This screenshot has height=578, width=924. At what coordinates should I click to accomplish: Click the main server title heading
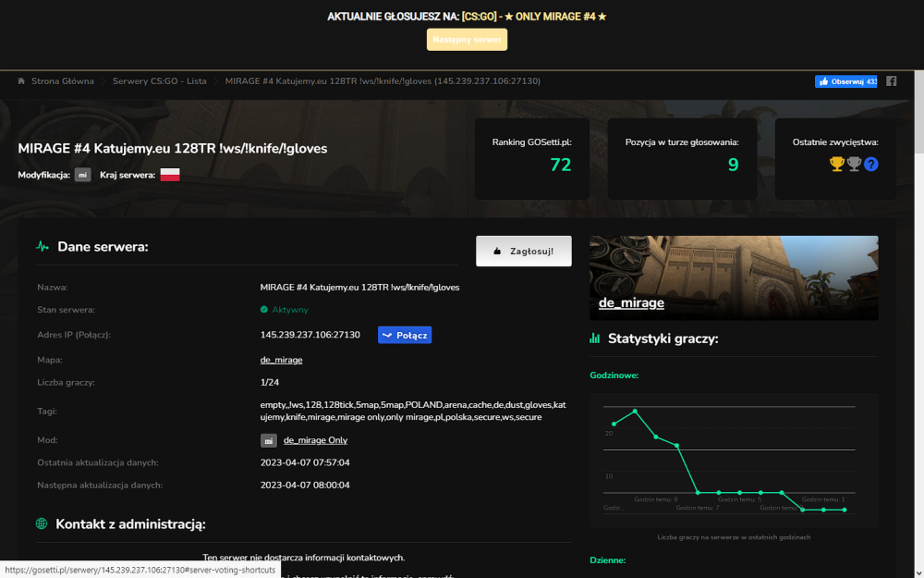pos(173,149)
